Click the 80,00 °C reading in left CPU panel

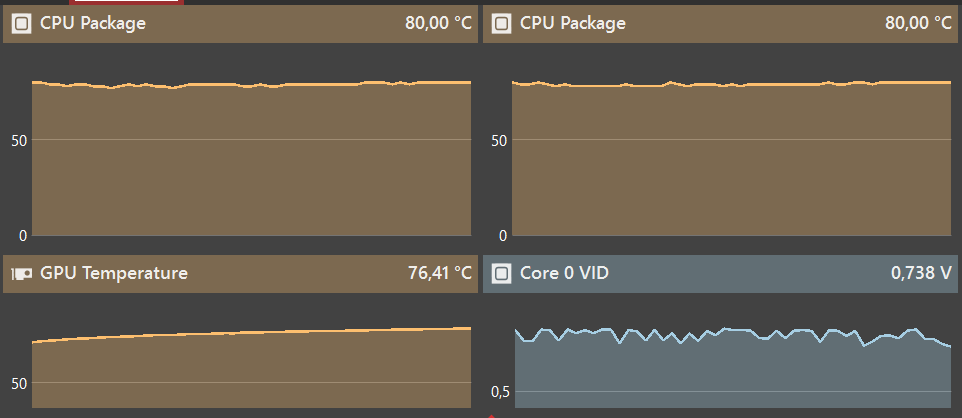click(x=438, y=24)
